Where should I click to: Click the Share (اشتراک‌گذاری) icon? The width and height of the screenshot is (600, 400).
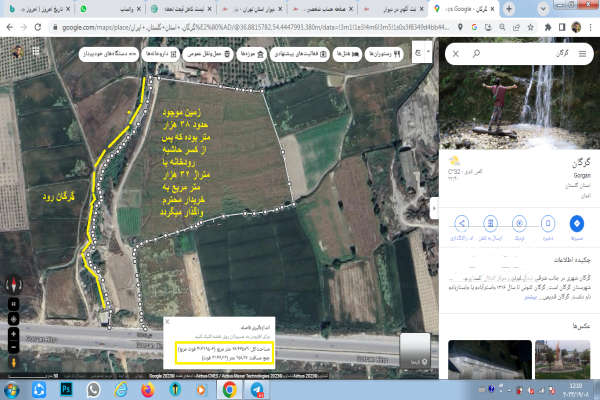click(461, 224)
